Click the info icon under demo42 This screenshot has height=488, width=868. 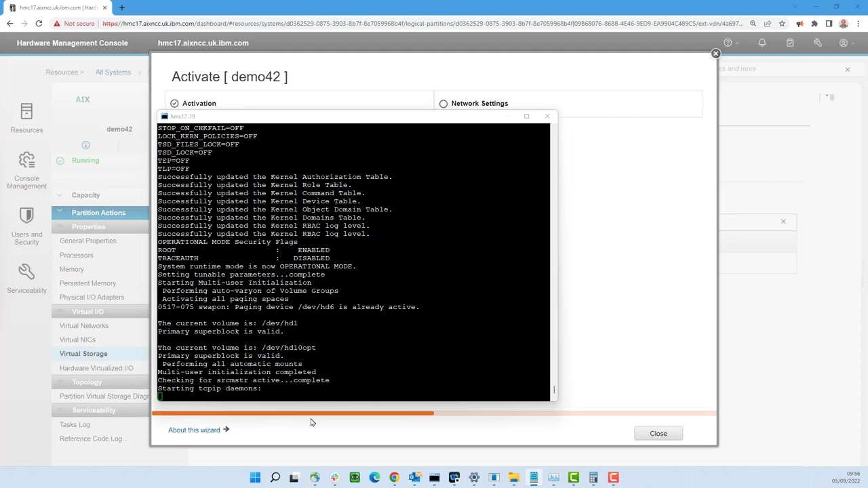point(85,145)
